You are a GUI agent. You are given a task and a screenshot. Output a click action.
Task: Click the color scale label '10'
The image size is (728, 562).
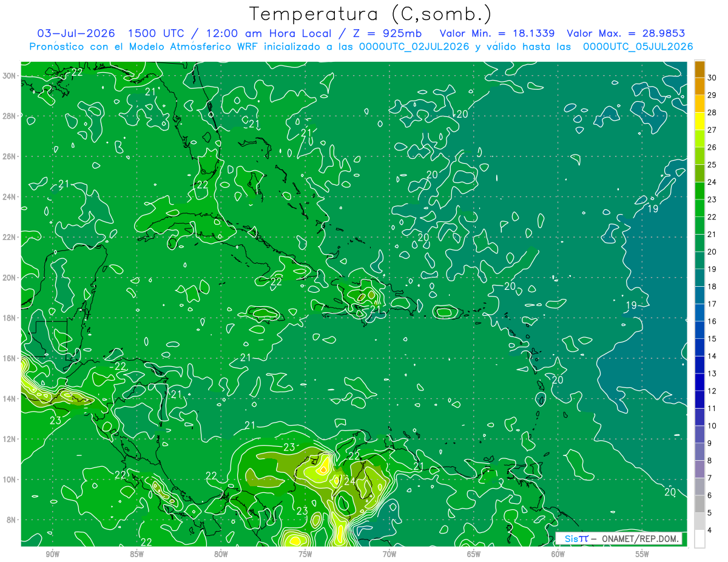[712, 426]
